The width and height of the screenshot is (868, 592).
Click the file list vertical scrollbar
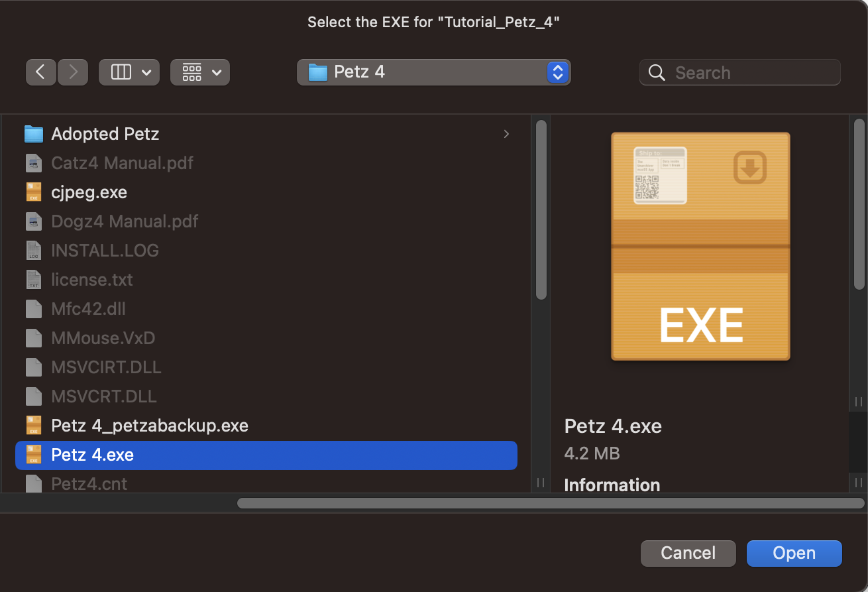pos(541,209)
